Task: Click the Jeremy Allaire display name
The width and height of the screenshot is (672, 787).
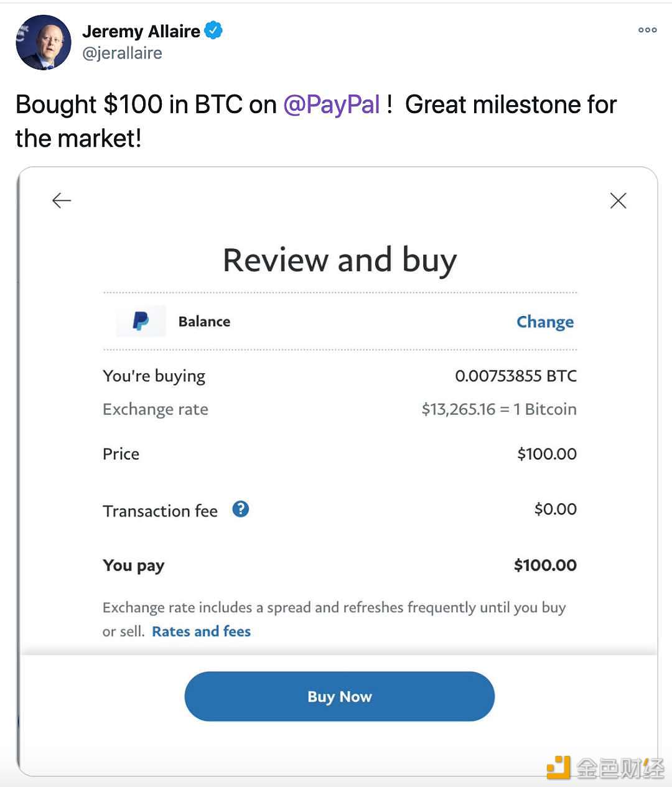Action: click(x=141, y=31)
